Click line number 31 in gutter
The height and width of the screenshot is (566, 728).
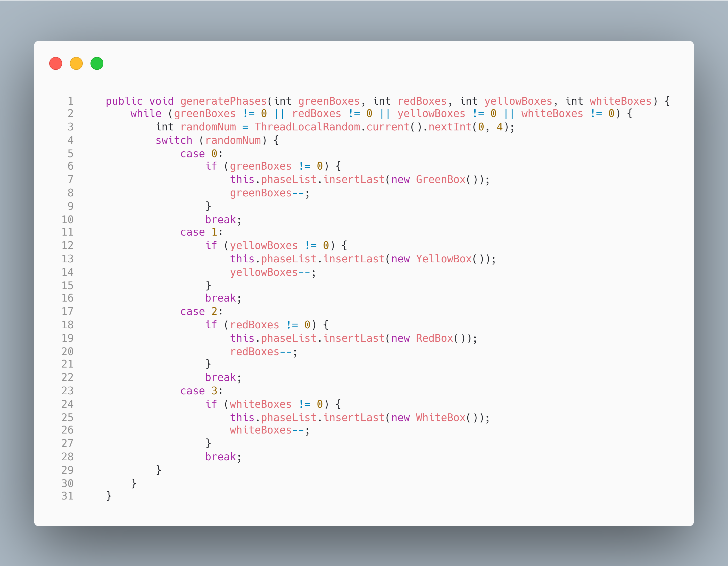(67, 496)
